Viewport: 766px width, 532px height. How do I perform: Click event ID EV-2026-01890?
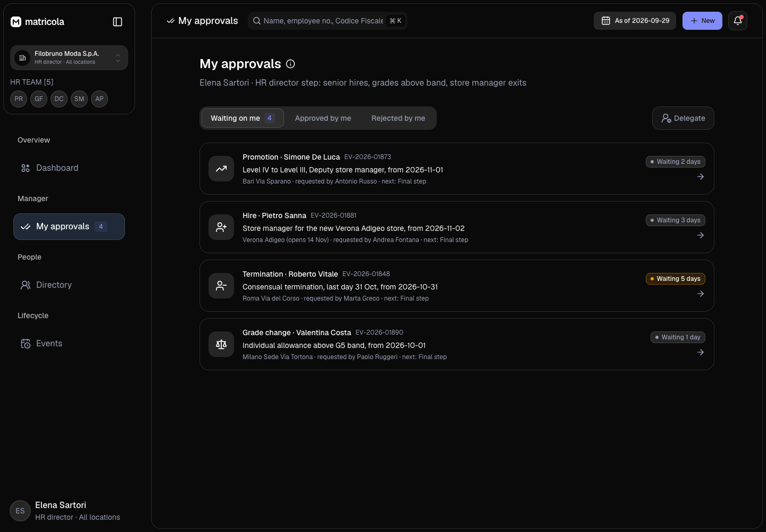(379, 332)
